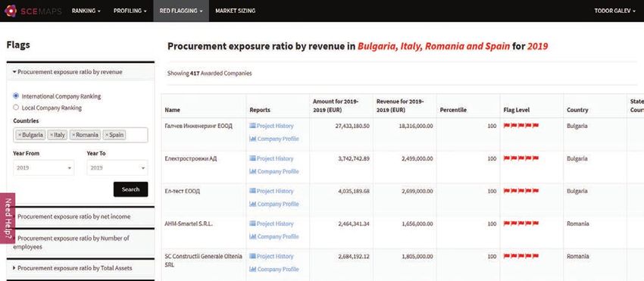Image resolution: width=644 pixels, height=281 pixels.
Task: Expand Procurement exposure ratio by net income
Action: tap(80, 217)
